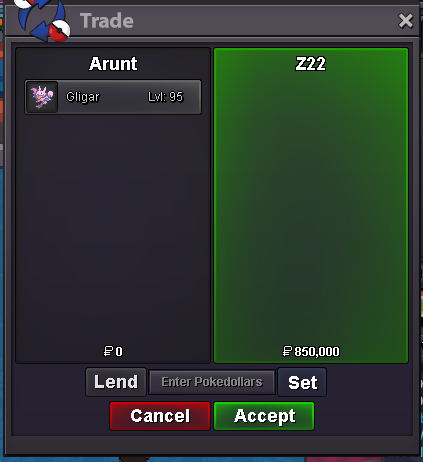Accept the trade offer
The height and width of the screenshot is (462, 423).
point(264,416)
